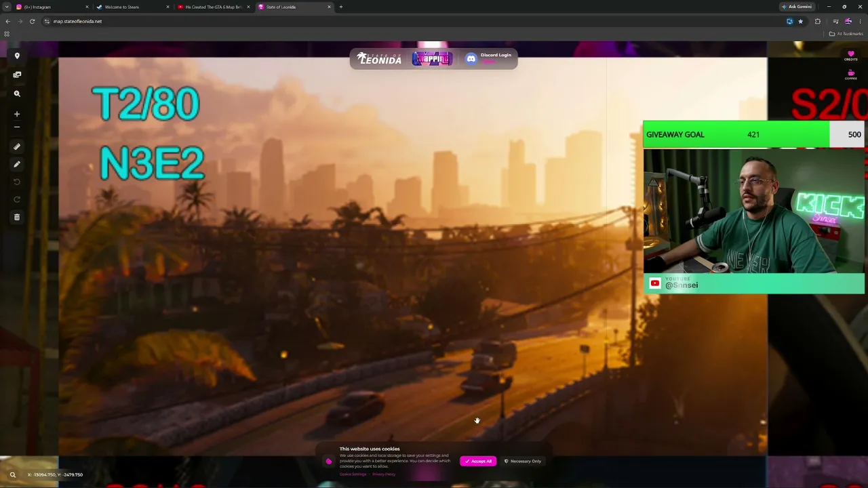Click the Ask Gemini button
The width and height of the screenshot is (868, 488).
click(797, 7)
